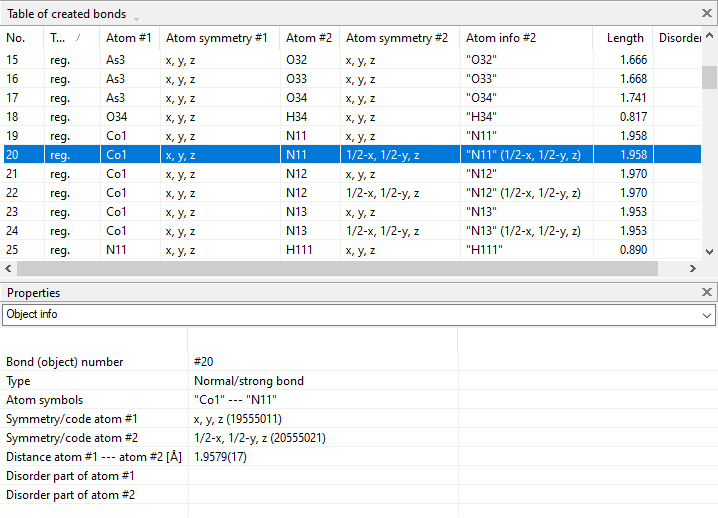
Task: Sort table by the No. column header
Action: (x=20, y=38)
